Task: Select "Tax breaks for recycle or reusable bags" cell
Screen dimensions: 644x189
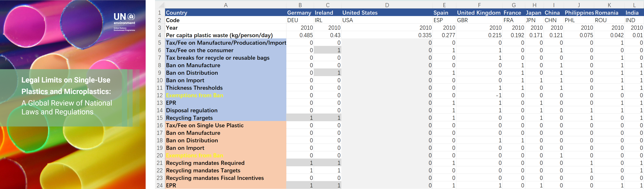Action: (x=226, y=58)
